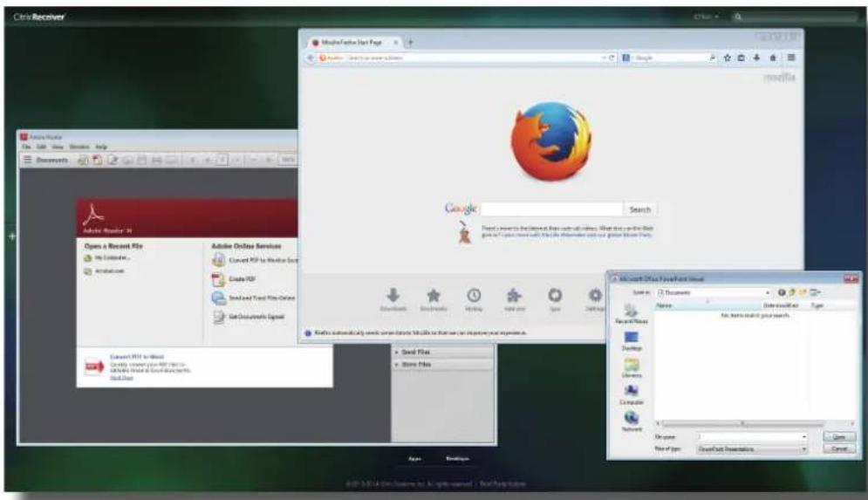The height and width of the screenshot is (500, 868).
Task: Open Settings shortcut on Firefox start page
Action: tap(595, 299)
